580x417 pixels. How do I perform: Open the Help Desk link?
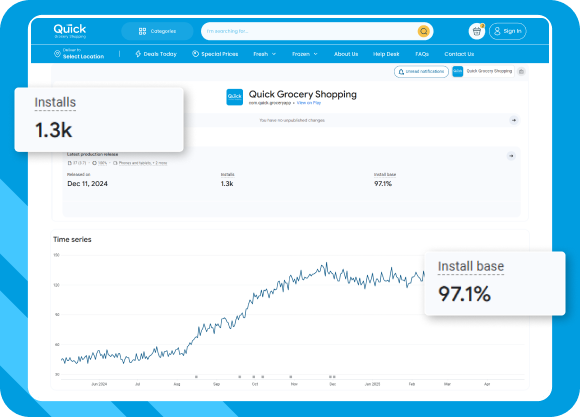(x=386, y=54)
